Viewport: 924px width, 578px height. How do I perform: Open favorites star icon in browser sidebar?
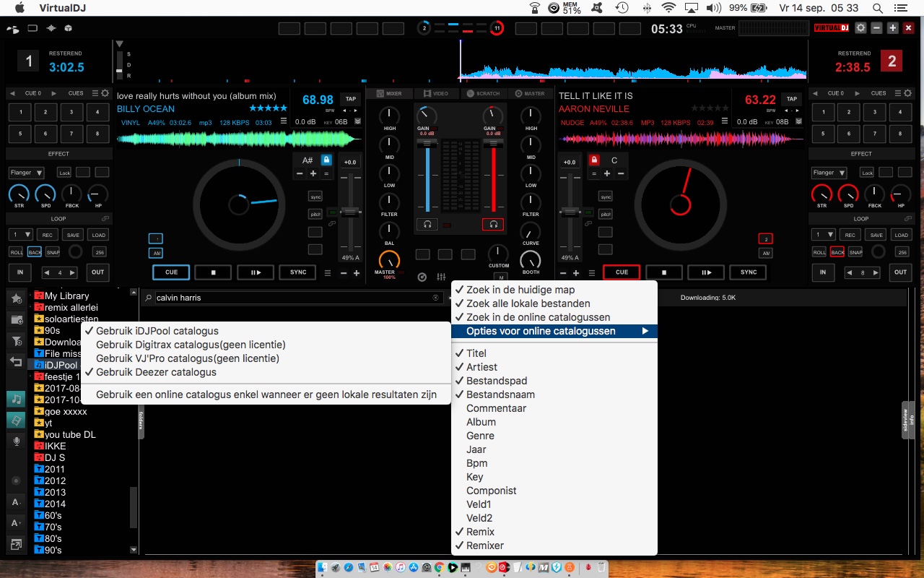click(x=16, y=298)
